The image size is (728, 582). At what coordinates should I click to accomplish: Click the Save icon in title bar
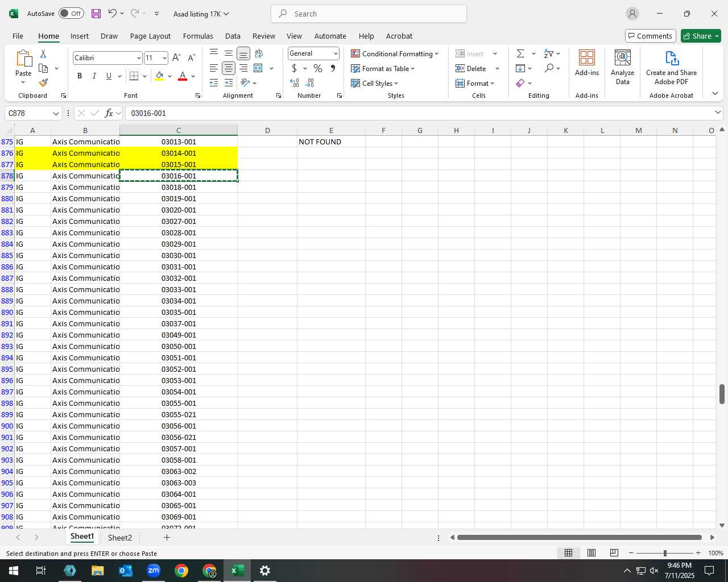pyautogui.click(x=96, y=14)
